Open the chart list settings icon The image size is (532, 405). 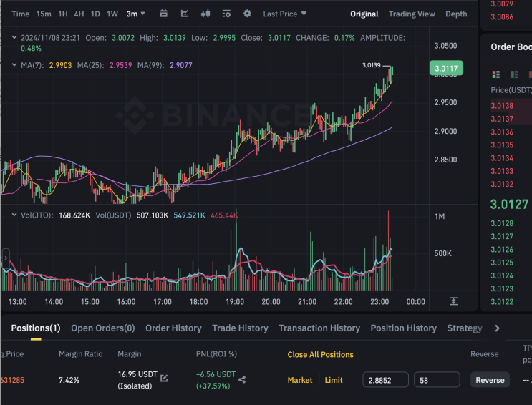[226, 14]
